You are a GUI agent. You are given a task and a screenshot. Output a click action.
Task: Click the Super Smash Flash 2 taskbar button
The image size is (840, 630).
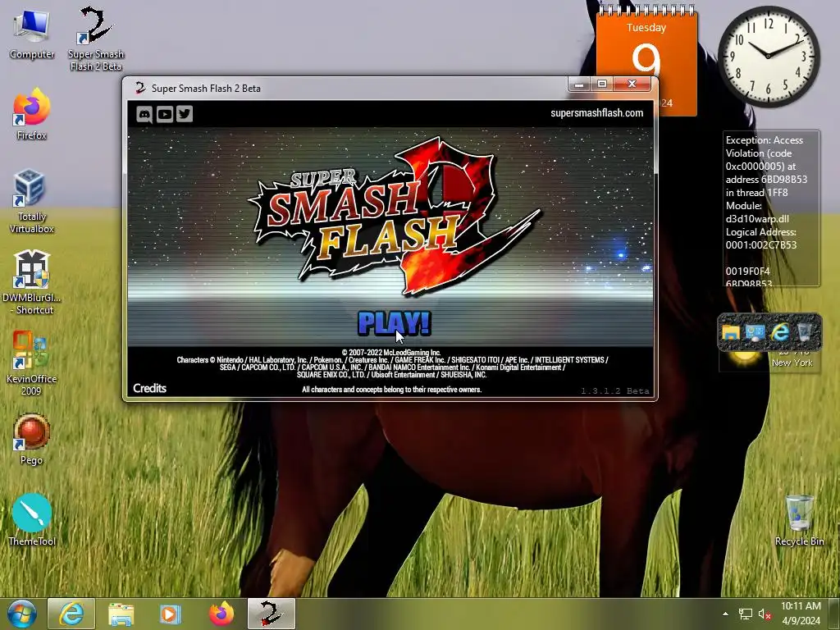(271, 614)
